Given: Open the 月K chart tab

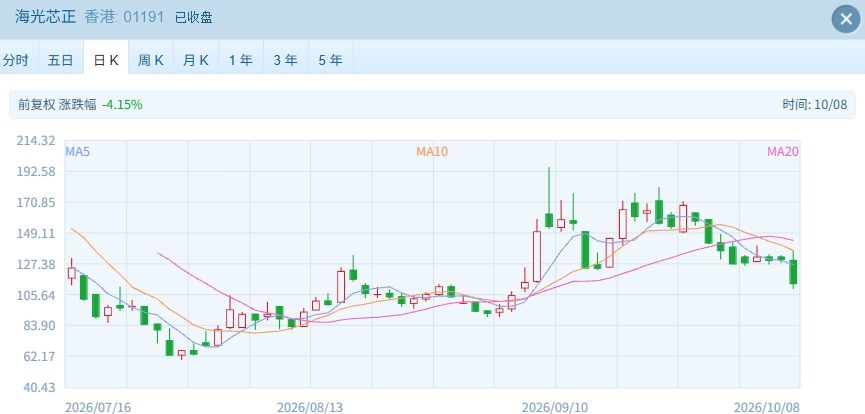Looking at the screenshot, I should pyautogui.click(x=196, y=60).
